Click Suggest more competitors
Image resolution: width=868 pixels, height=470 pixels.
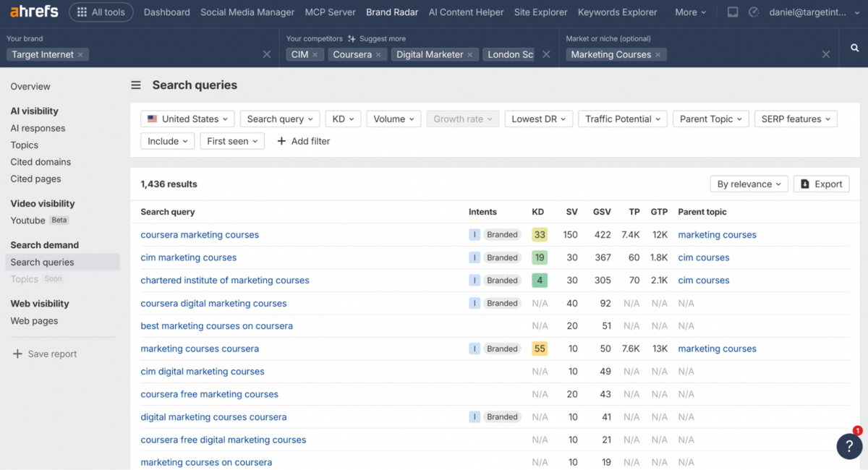point(377,39)
